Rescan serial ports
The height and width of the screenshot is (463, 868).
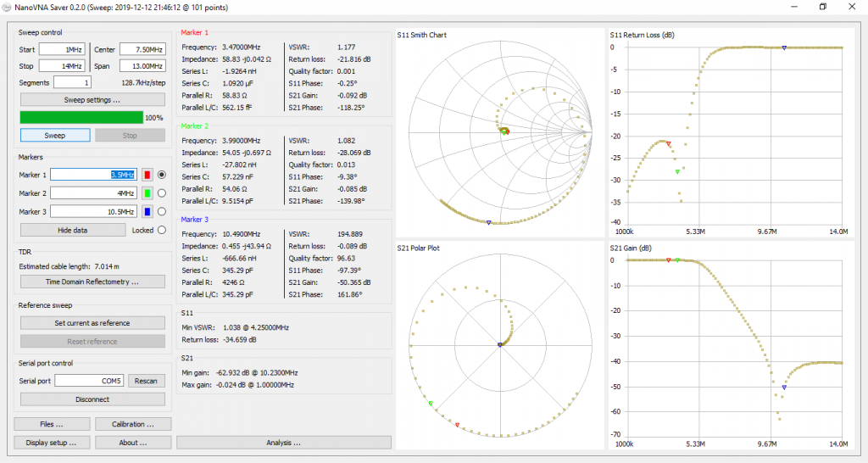tap(146, 381)
